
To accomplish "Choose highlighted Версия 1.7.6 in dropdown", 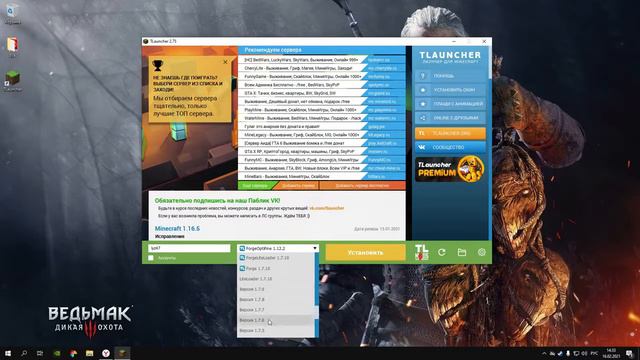I will point(276,320).
